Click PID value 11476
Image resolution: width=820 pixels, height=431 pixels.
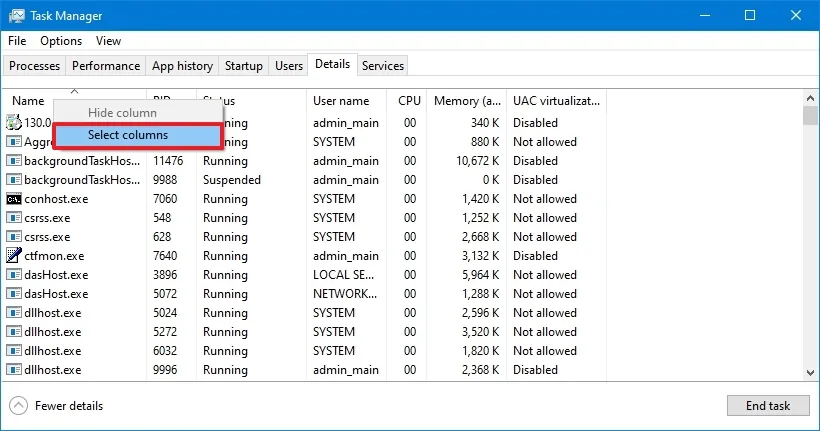pos(168,161)
